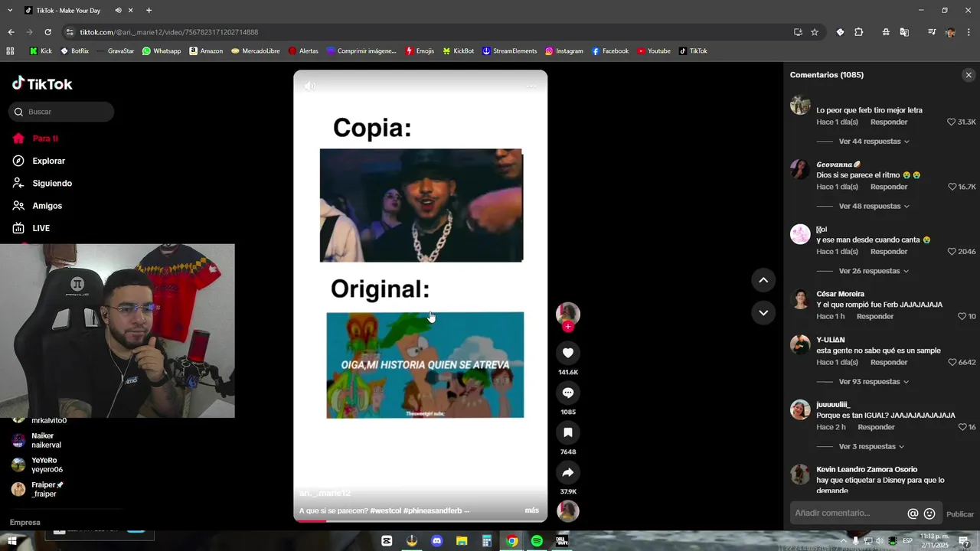Reply to juuuuuliiii_'s comment
This screenshot has height=551, width=980.
876,427
